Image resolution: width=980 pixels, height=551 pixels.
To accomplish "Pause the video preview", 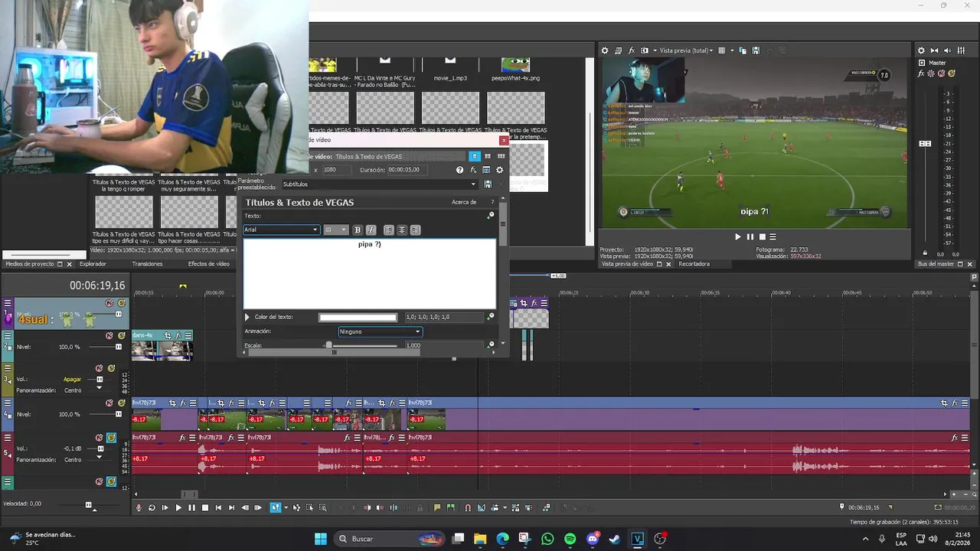I will [750, 237].
